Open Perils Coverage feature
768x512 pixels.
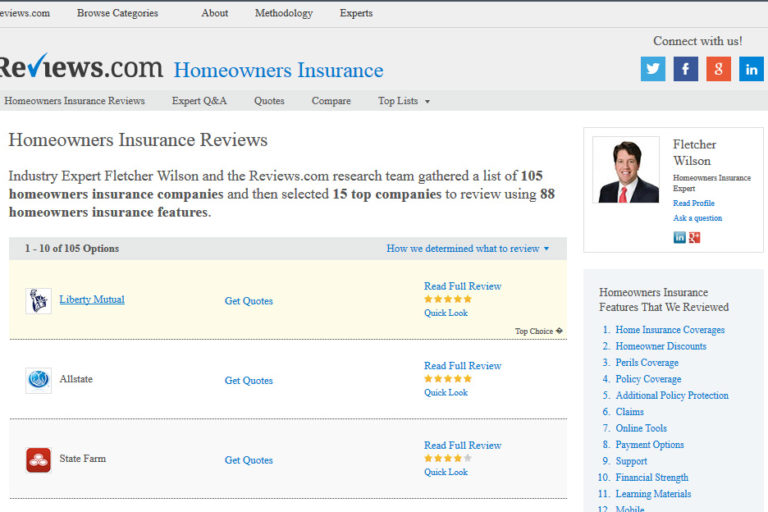(x=647, y=363)
